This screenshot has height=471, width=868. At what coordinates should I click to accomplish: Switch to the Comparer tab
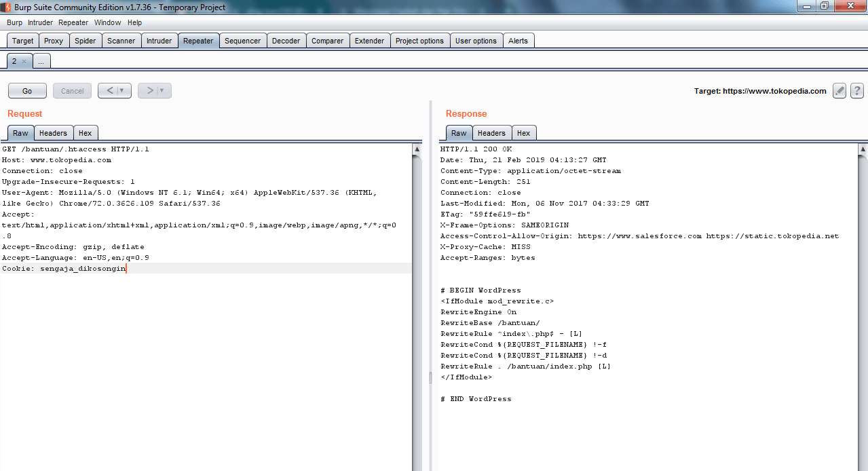click(327, 40)
